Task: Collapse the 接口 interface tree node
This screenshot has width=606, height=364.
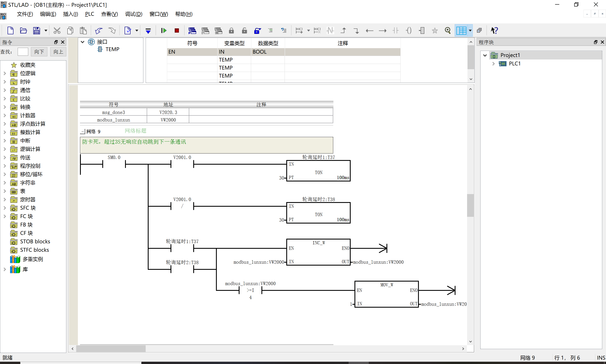Action: pyautogui.click(x=83, y=42)
